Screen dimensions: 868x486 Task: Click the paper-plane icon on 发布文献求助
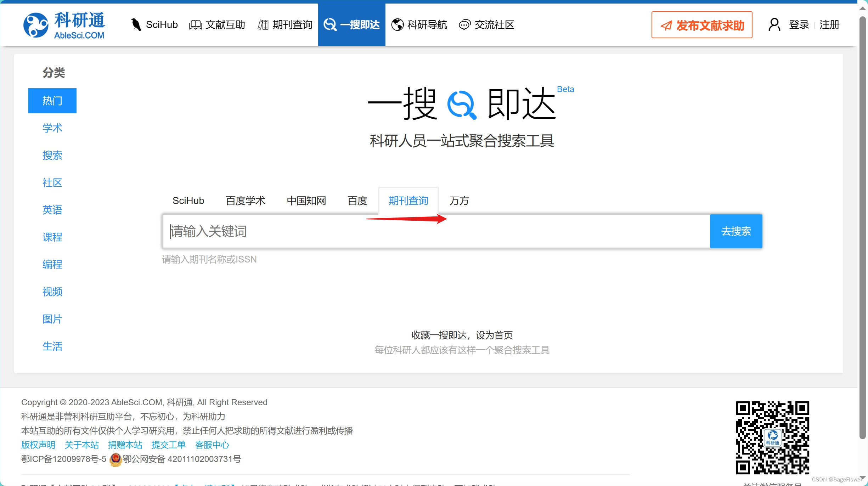tap(666, 26)
